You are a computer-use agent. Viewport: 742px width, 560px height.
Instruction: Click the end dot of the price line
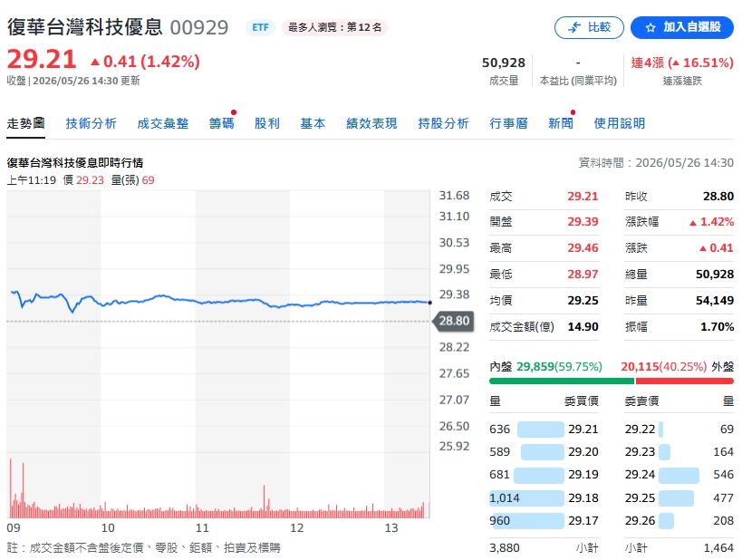click(429, 303)
